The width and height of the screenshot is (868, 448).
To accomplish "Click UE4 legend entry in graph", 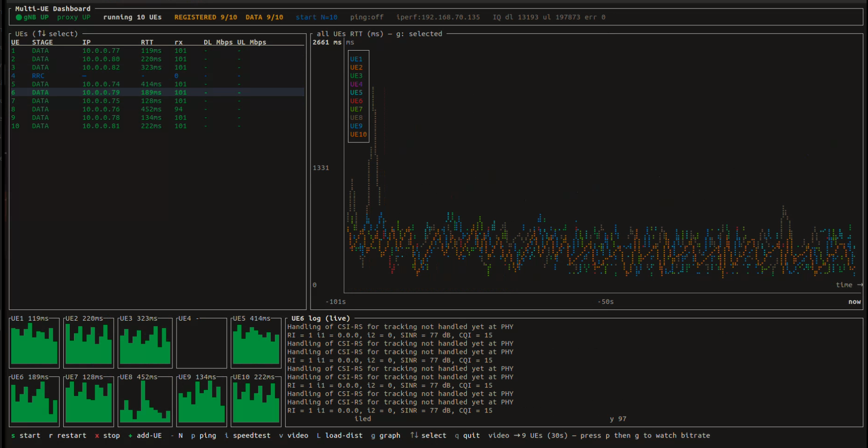I will tap(356, 84).
